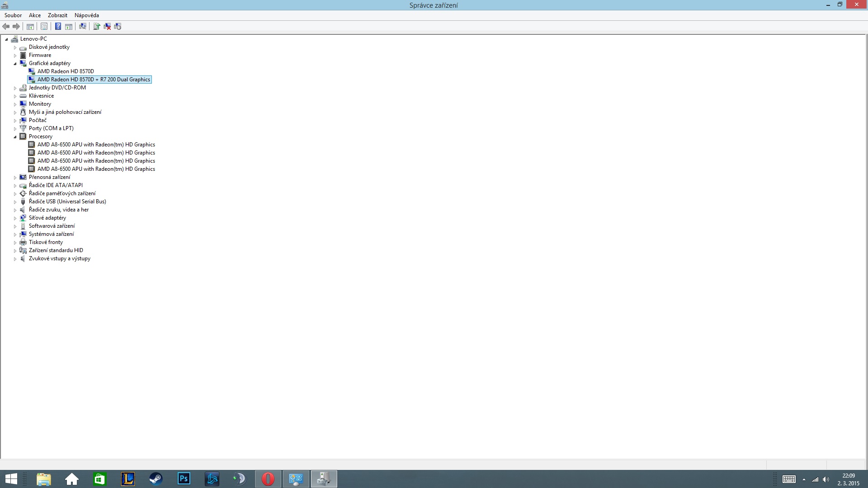
Task: Click uninstall device toolbar icon
Action: point(107,26)
